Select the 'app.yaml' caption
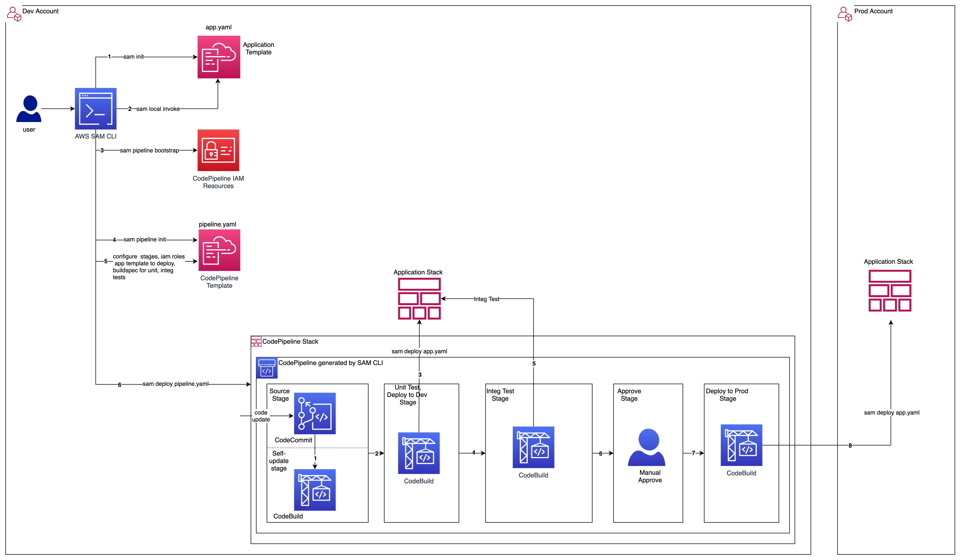961x560 pixels. click(x=218, y=27)
